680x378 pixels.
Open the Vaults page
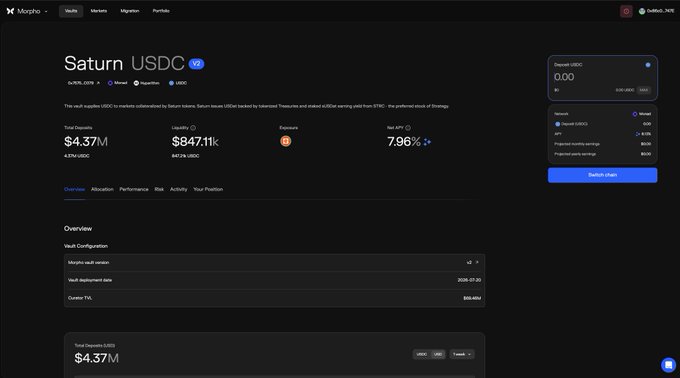pos(71,11)
